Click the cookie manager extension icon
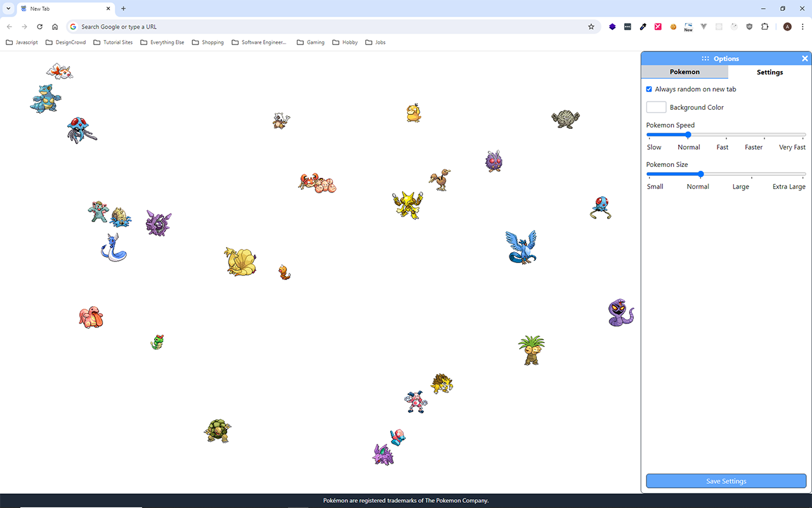Image resolution: width=812 pixels, height=508 pixels. click(673, 27)
